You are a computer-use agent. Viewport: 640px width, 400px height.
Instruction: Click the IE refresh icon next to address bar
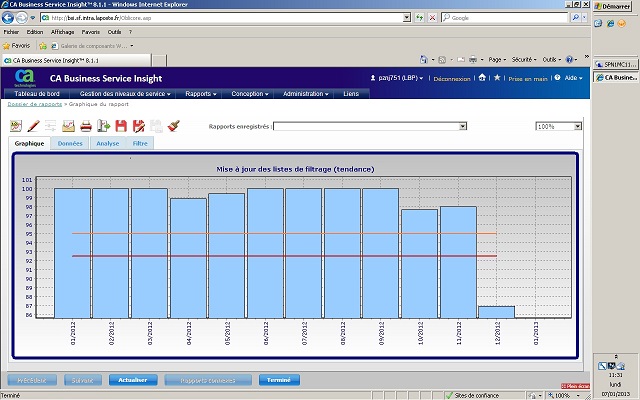coord(419,18)
